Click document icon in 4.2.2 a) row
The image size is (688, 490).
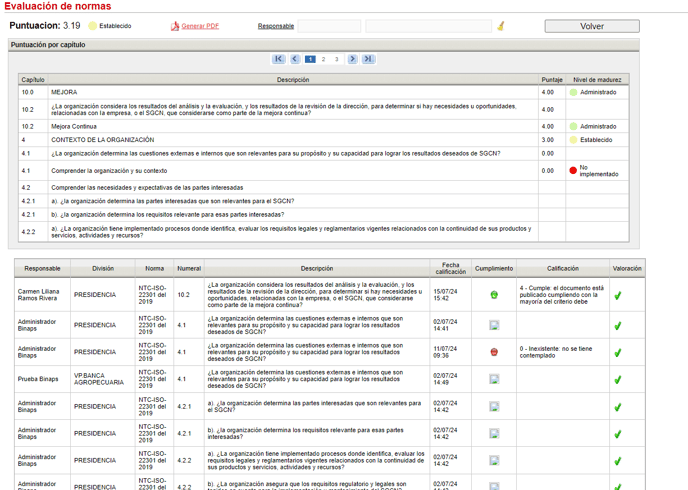click(494, 461)
